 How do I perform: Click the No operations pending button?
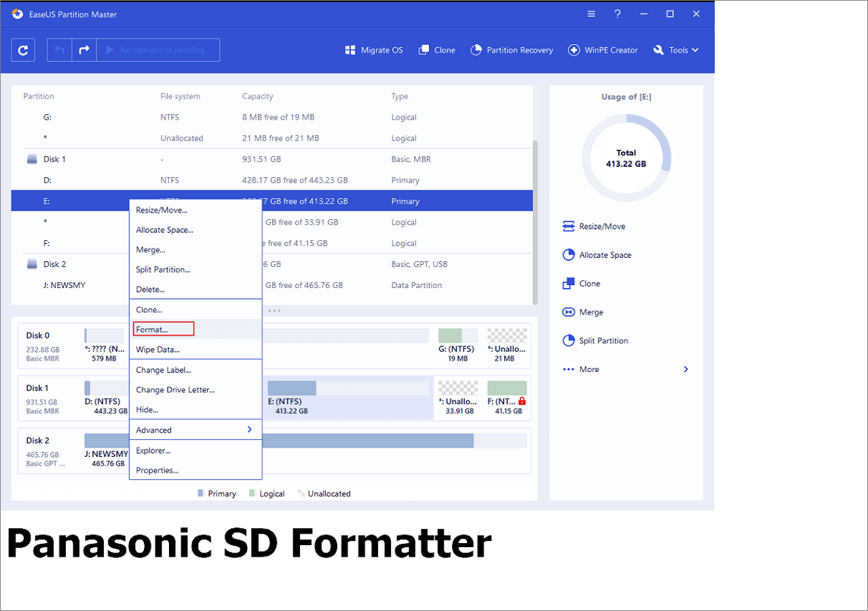click(158, 50)
